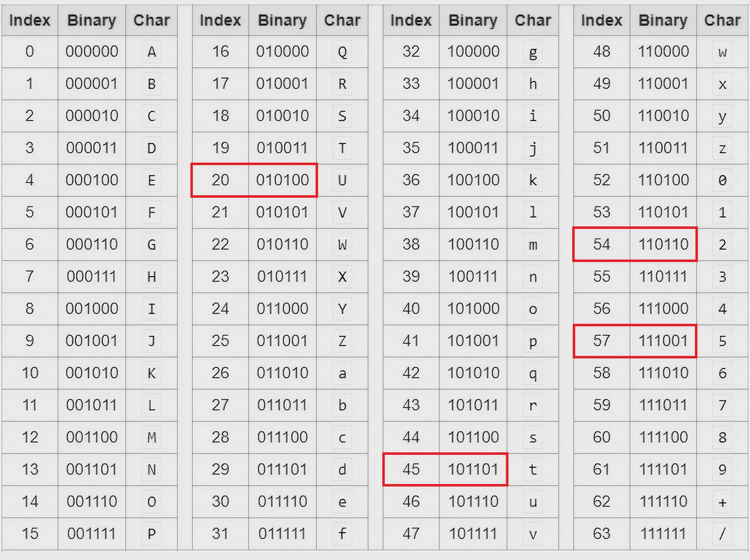Image resolution: width=750 pixels, height=560 pixels.
Task: Click the binary cell 111111
Action: pos(663,534)
